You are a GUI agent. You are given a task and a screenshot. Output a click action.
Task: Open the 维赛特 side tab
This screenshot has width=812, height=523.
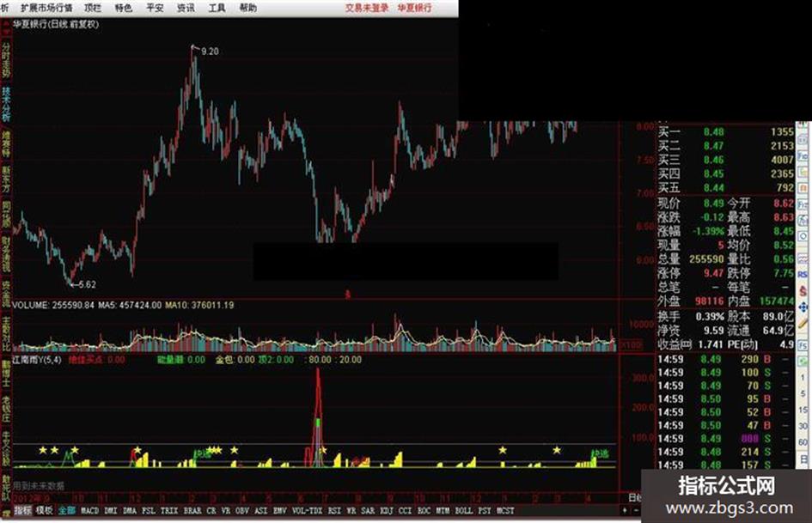point(6,144)
